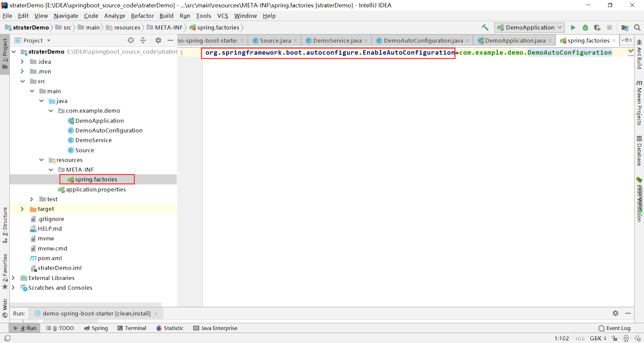Switch to Source.java editor tab

pyautogui.click(x=275, y=41)
